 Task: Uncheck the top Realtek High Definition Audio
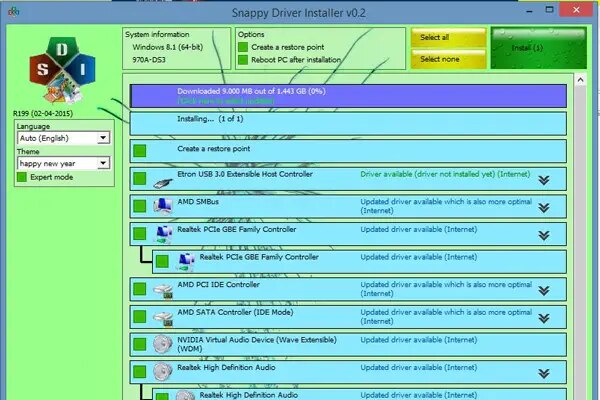tap(140, 372)
